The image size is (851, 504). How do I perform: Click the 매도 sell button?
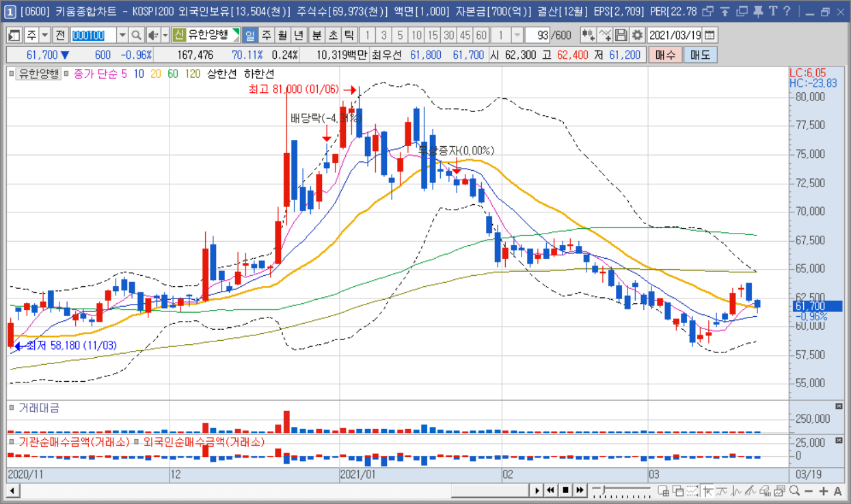coord(701,55)
